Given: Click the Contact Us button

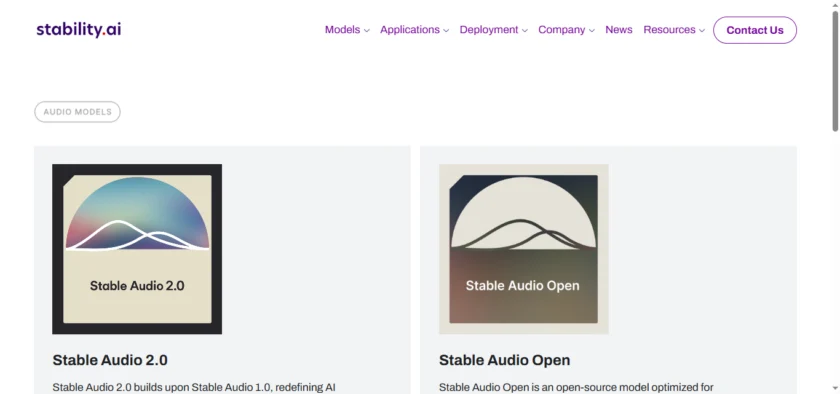Looking at the screenshot, I should pyautogui.click(x=755, y=30).
